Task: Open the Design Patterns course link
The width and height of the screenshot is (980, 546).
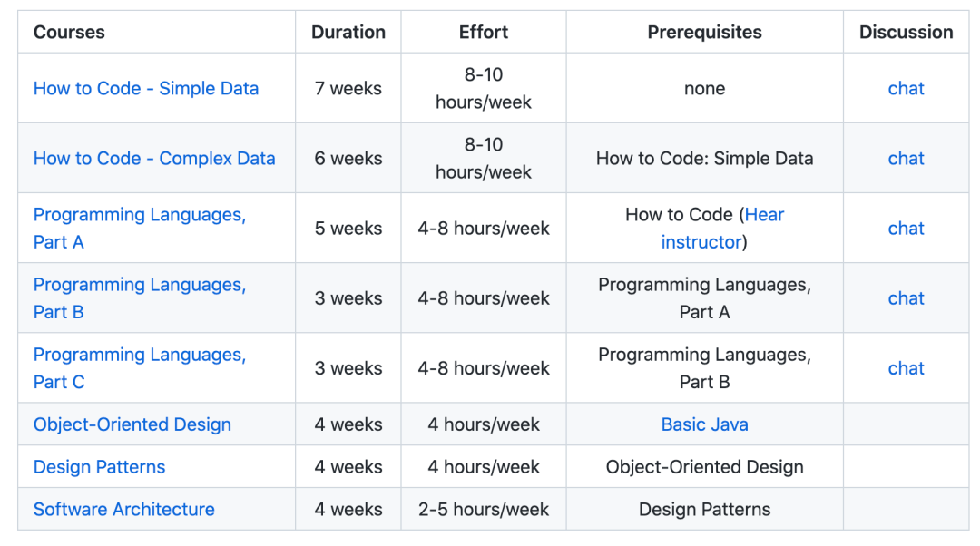Action: point(99,467)
